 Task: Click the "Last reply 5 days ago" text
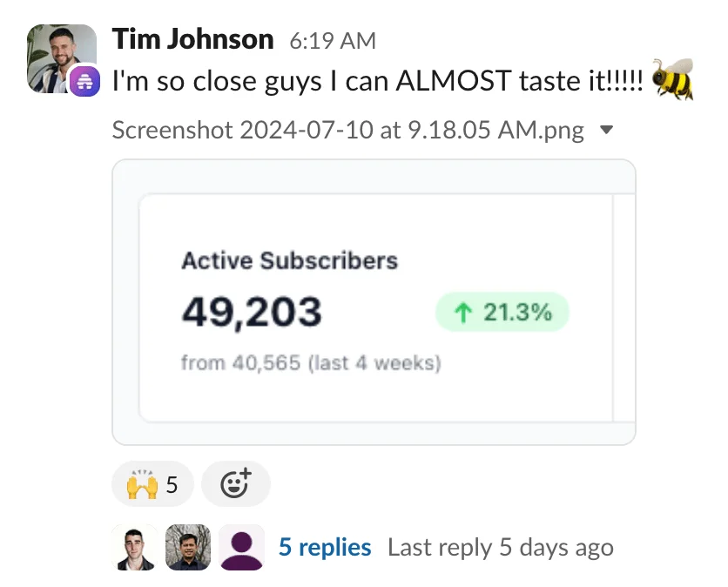coord(500,548)
